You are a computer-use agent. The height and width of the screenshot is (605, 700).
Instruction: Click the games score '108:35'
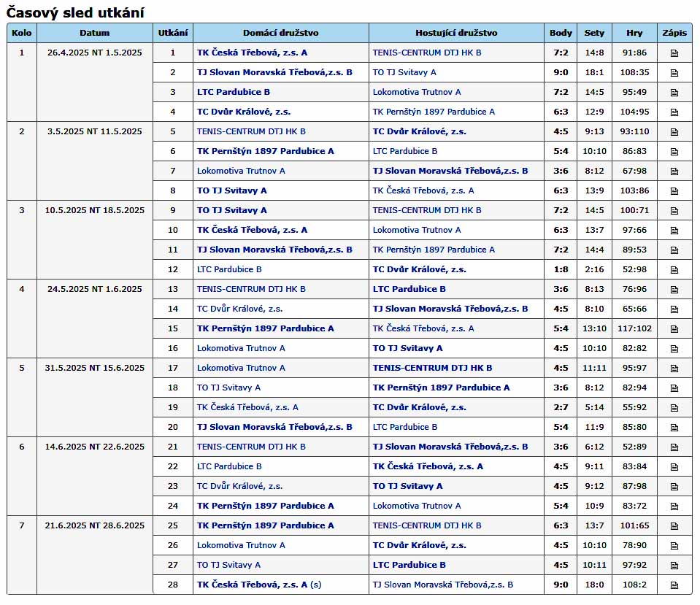click(634, 72)
